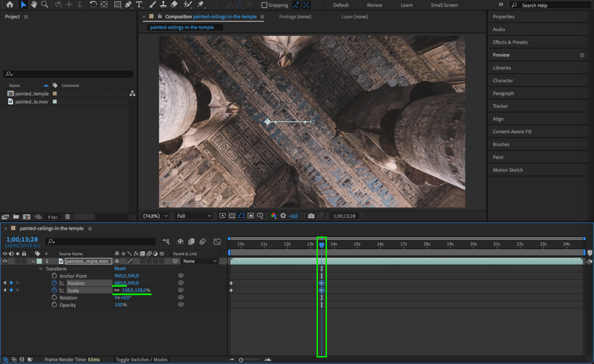
Task: Open the magnification ratio dropdown (74,8%)
Action: [155, 216]
